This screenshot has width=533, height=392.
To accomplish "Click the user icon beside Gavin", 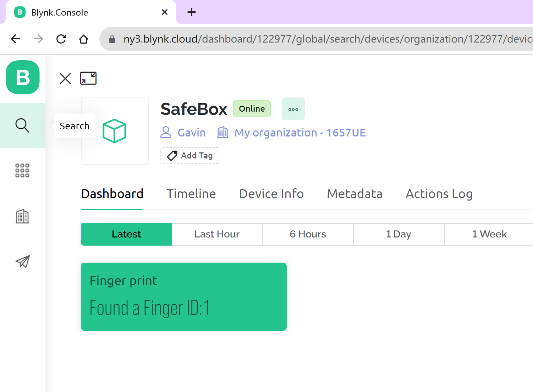I will pos(166,132).
